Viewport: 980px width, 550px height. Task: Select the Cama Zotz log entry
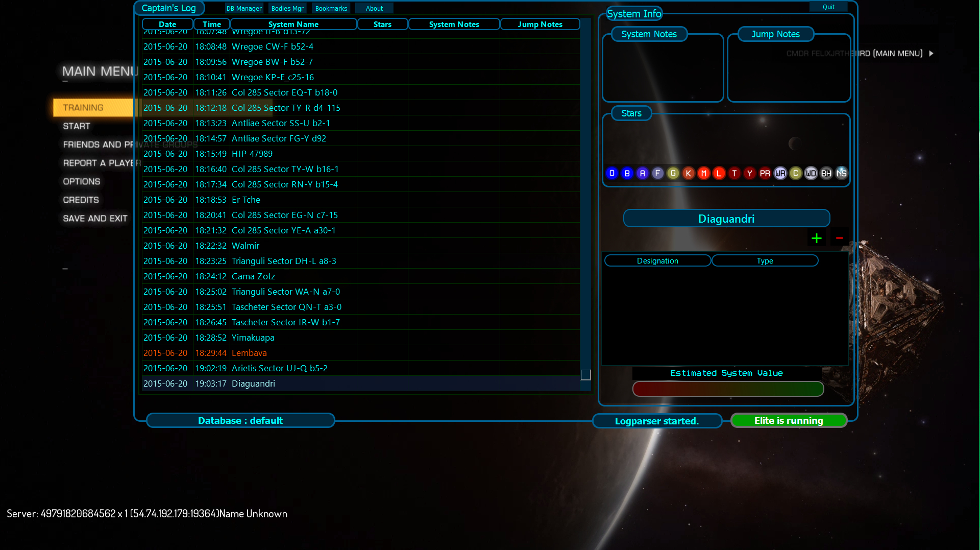361,276
